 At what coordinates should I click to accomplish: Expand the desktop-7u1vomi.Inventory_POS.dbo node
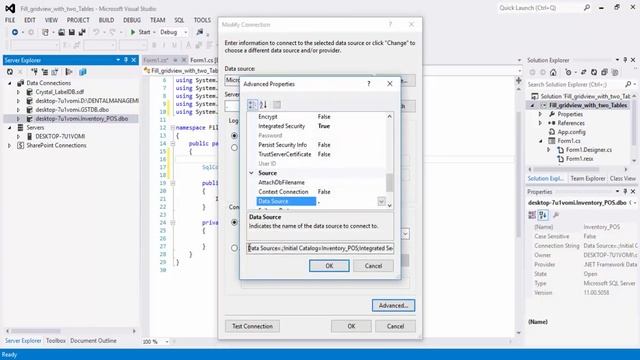18,119
